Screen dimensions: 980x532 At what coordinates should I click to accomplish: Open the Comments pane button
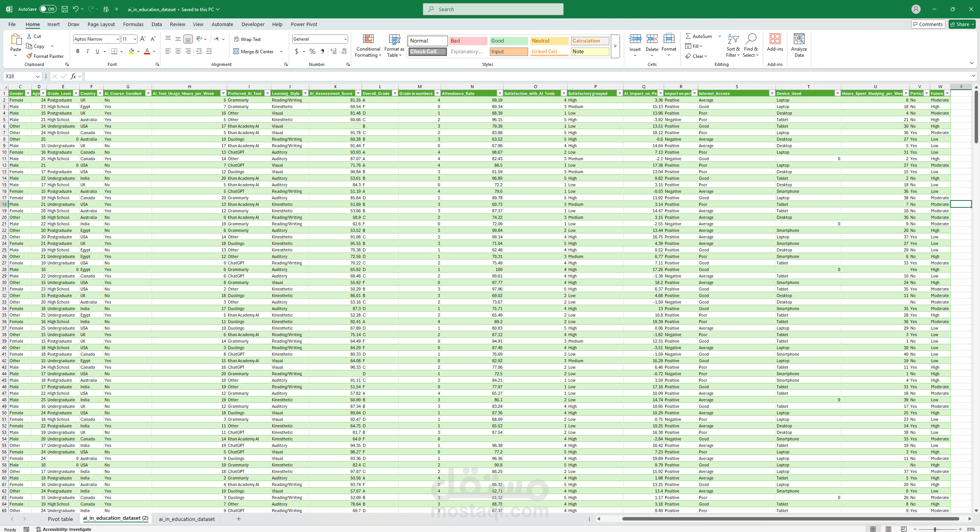(928, 24)
